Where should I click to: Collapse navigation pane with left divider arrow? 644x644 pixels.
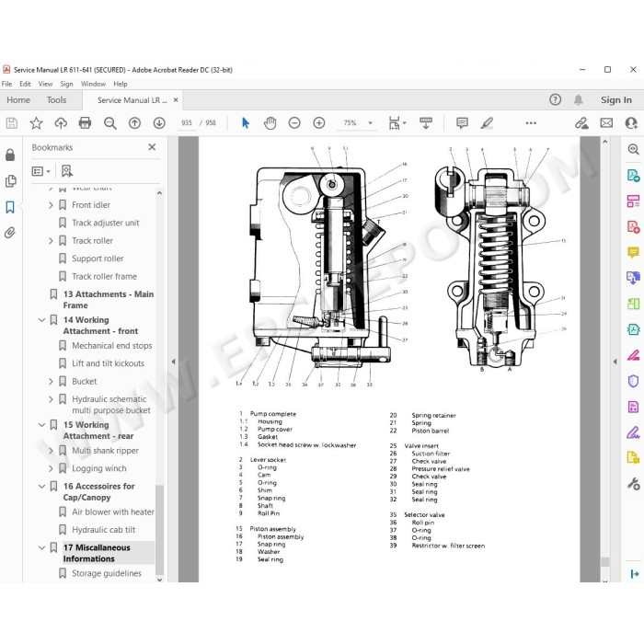[173, 362]
